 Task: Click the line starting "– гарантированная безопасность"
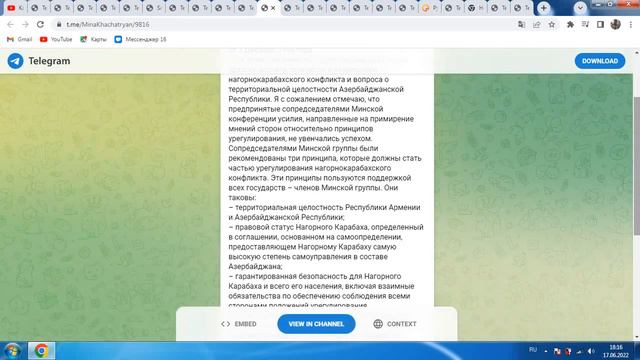pyautogui.click(x=315, y=276)
